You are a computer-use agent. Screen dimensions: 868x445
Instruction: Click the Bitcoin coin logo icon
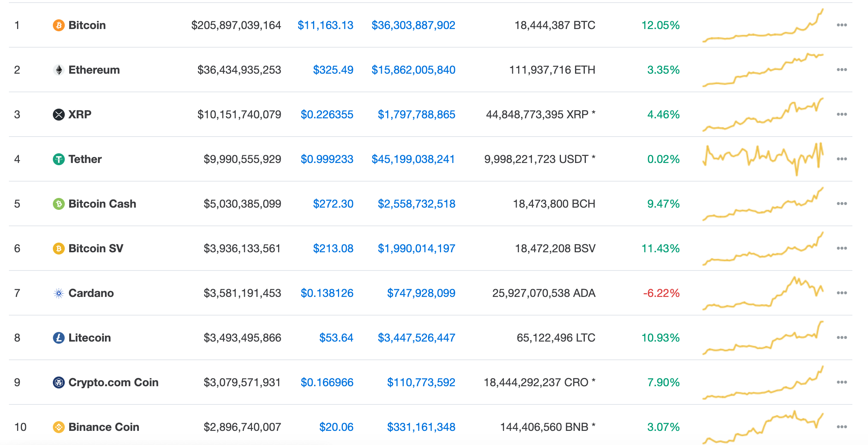click(58, 25)
